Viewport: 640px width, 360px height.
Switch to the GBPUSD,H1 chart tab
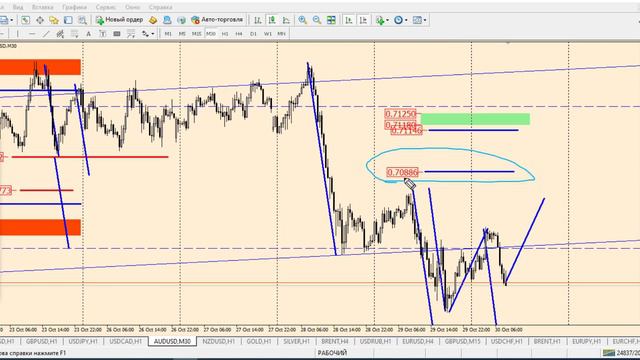(x=41, y=341)
